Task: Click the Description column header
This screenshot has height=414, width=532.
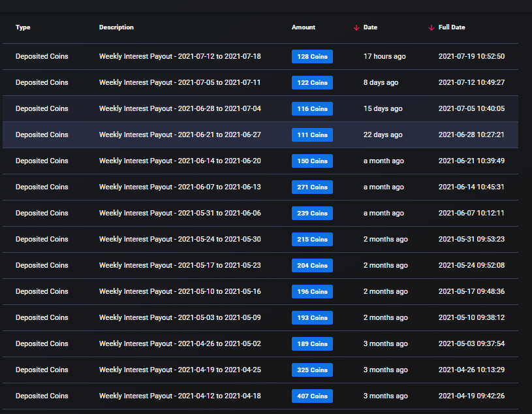Action: pos(116,27)
